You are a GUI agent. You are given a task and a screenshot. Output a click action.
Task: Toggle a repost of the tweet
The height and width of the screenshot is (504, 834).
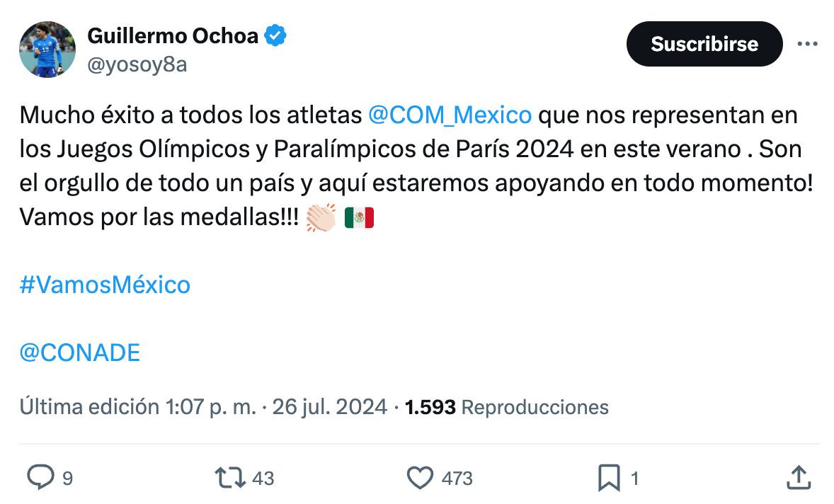coord(229,478)
